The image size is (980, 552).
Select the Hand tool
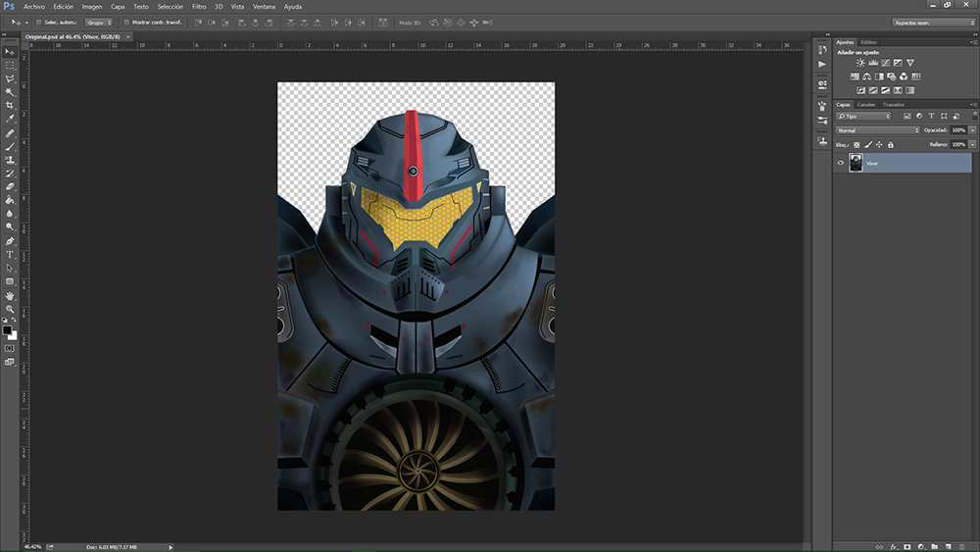(x=10, y=296)
